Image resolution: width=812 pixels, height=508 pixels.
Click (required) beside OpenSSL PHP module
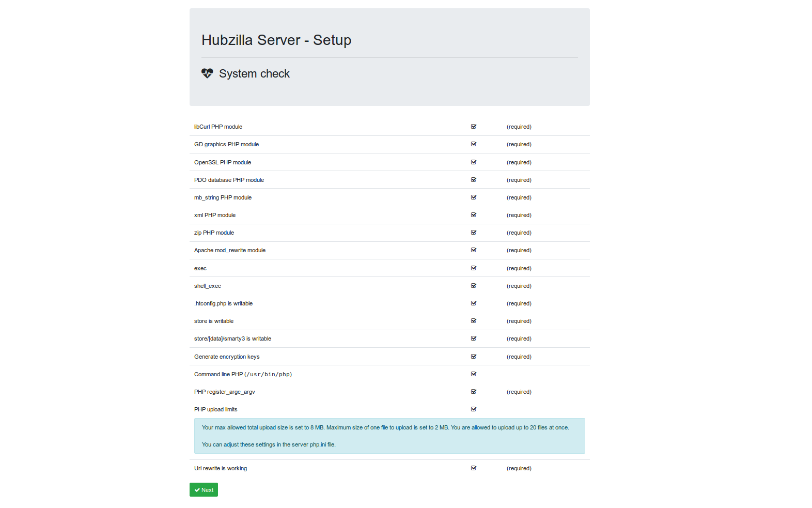click(x=519, y=162)
